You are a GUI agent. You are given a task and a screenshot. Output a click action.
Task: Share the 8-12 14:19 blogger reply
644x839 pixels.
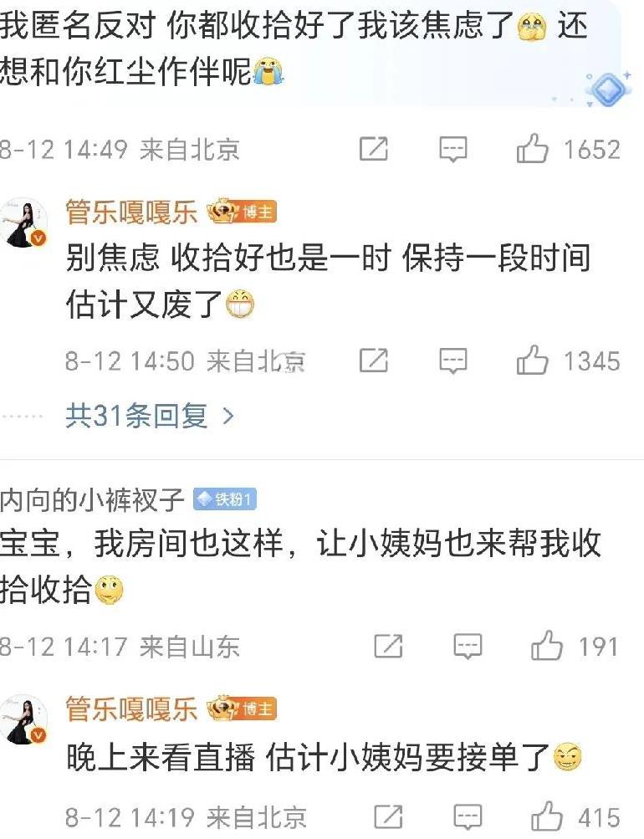pyautogui.click(x=388, y=817)
